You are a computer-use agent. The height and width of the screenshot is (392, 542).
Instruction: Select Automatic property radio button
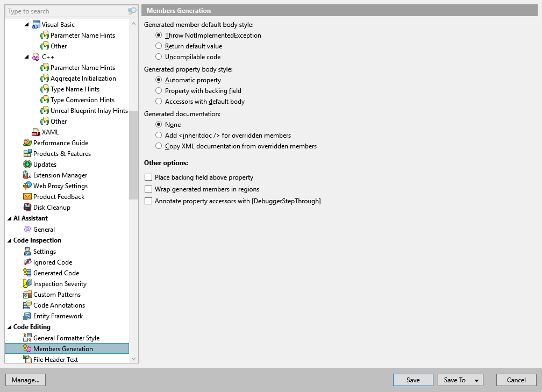(159, 80)
